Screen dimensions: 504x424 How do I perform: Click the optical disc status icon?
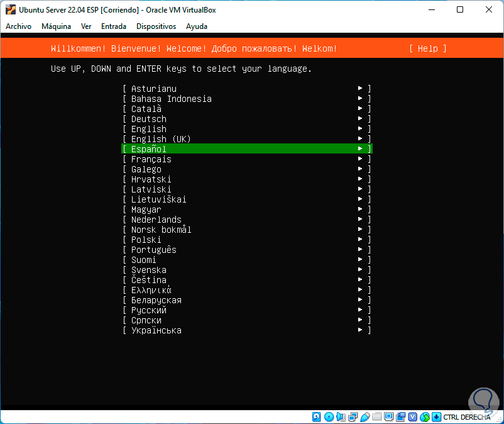pyautogui.click(x=329, y=417)
